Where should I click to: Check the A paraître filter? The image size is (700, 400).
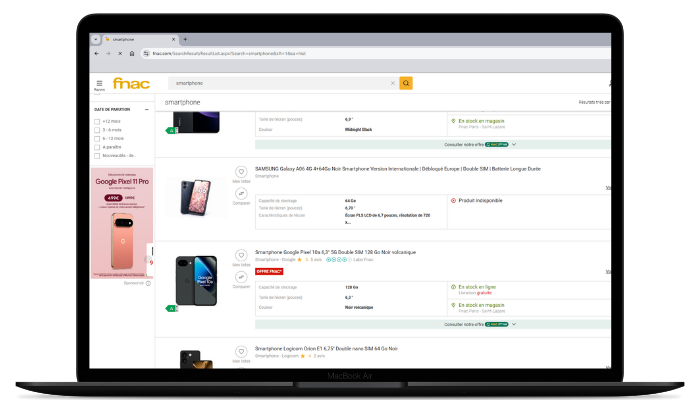(97, 147)
